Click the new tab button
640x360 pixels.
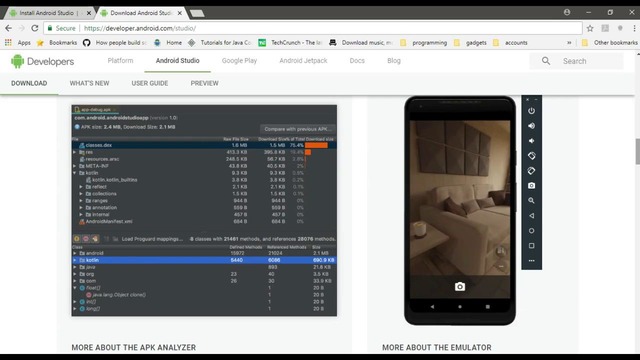point(197,13)
